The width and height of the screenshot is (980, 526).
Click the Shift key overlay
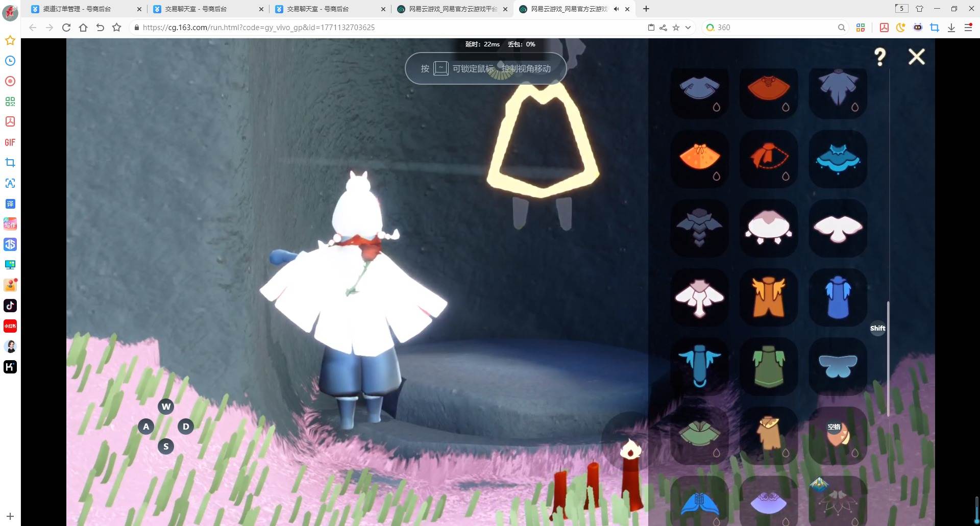click(877, 328)
